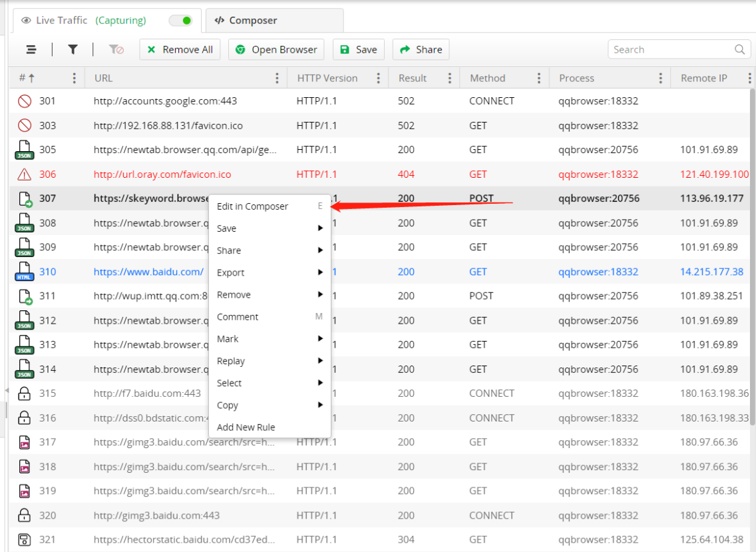756x552 pixels.
Task: Click the POST document icon on session 311
Action: click(25, 297)
